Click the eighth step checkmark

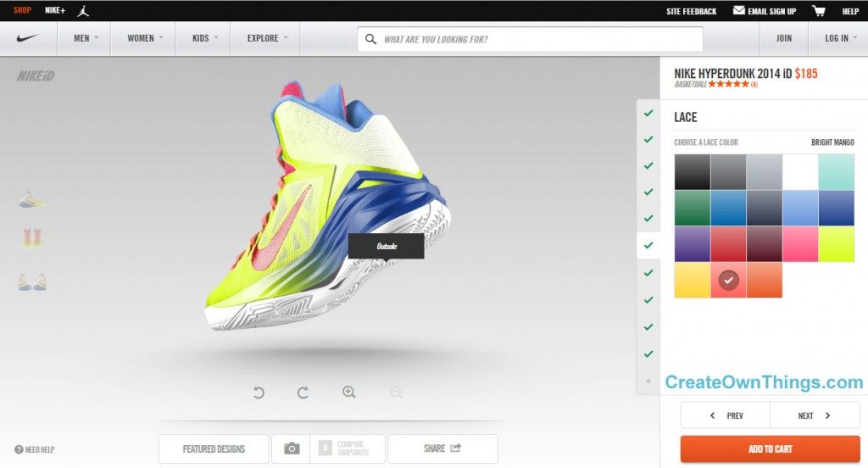648,299
